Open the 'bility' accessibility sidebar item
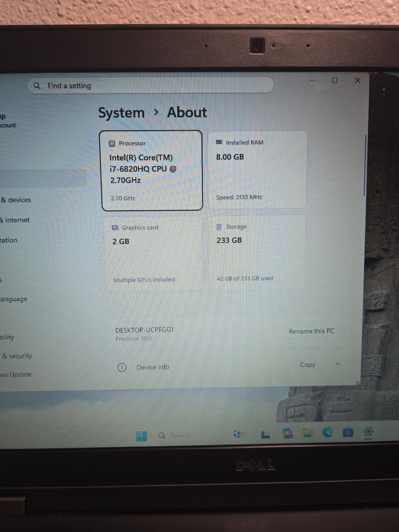Viewport: 399px width, 532px height. point(7,337)
